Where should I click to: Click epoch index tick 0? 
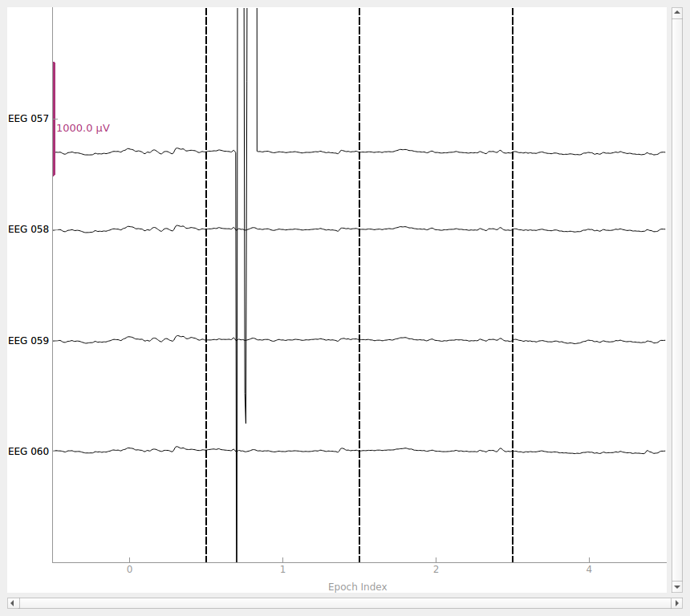click(x=129, y=569)
